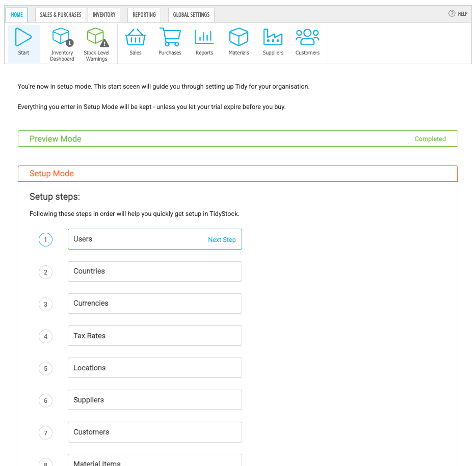Open the Reports chart icon
The image size is (476, 466).
[204, 37]
